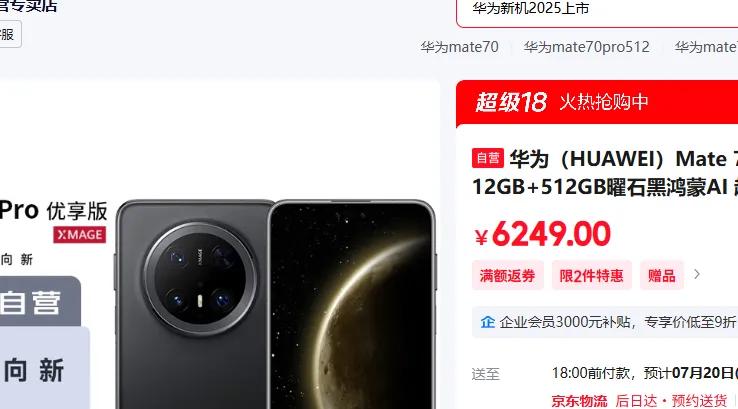Click the 京东物流 logistics link
The height and width of the screenshot is (409, 738).
(579, 401)
